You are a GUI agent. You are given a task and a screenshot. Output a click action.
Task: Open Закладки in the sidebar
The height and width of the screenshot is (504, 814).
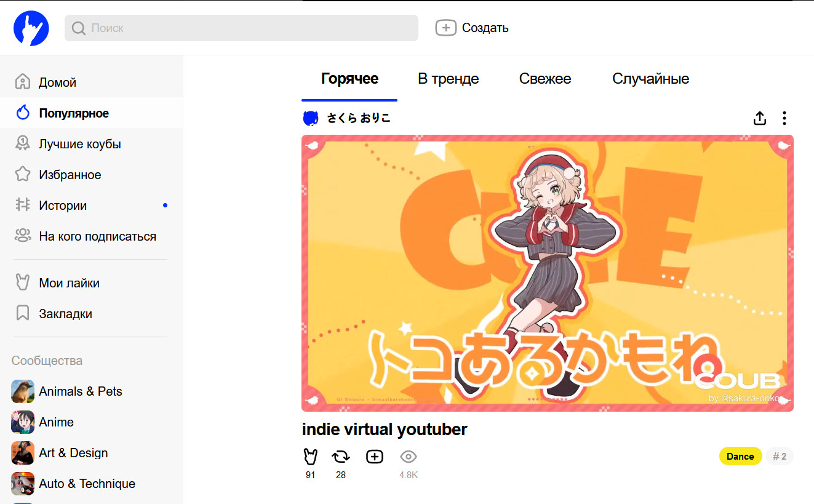(x=91, y=314)
